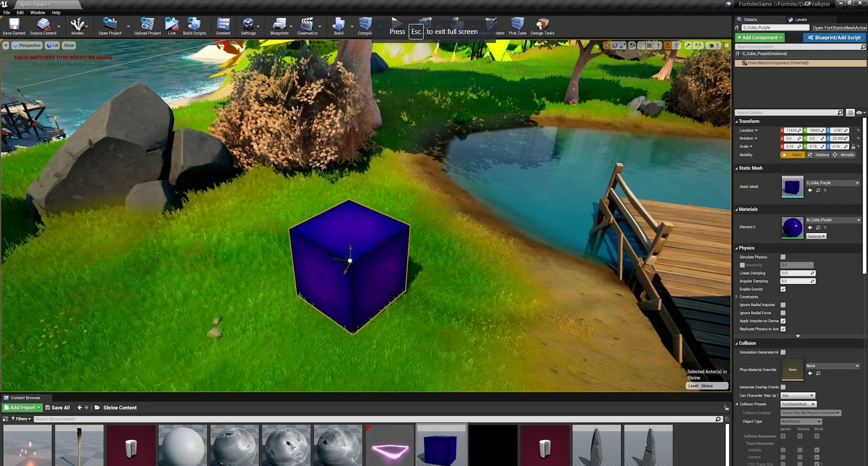Maximize viewport using the corner icon
Viewport: 868px width, 466px height.
(x=726, y=46)
